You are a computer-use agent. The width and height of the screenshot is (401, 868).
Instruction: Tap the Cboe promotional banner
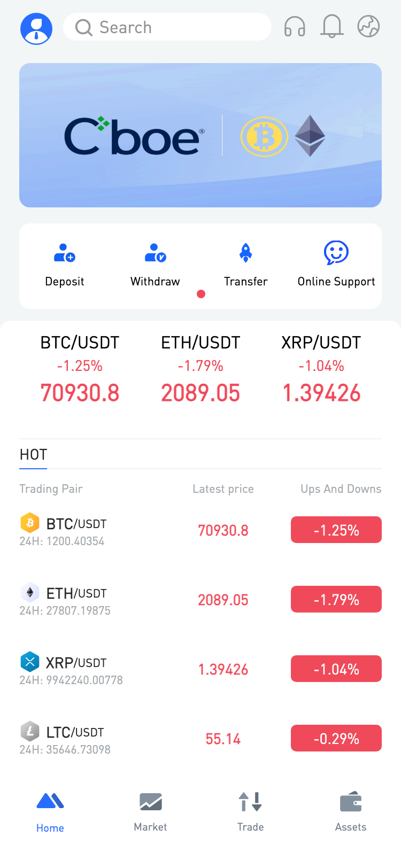(x=200, y=135)
